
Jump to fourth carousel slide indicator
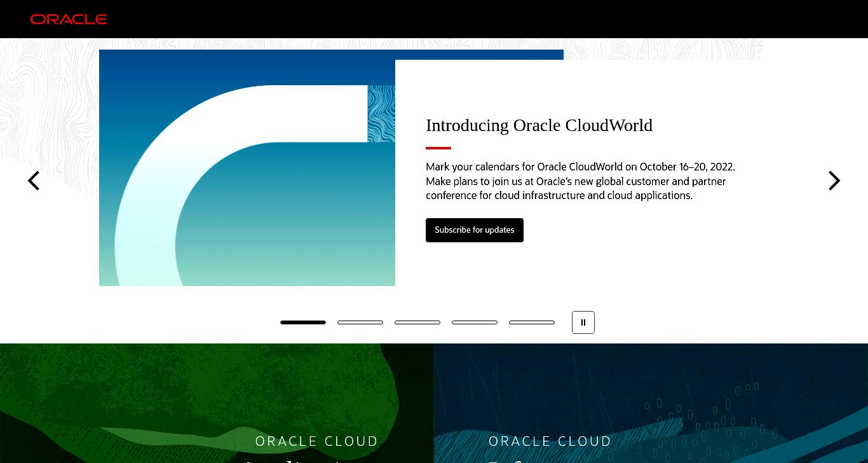(475, 322)
